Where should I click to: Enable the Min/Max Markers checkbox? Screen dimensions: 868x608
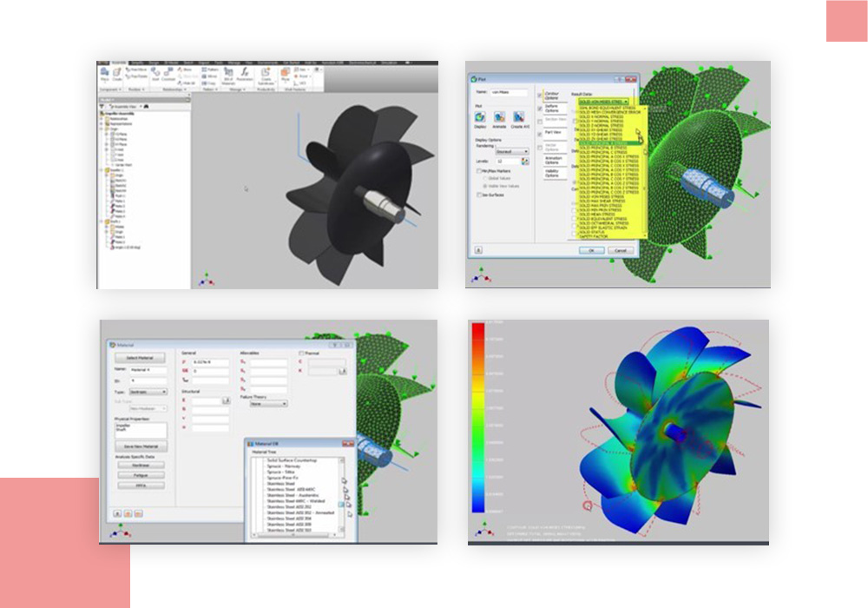click(480, 171)
